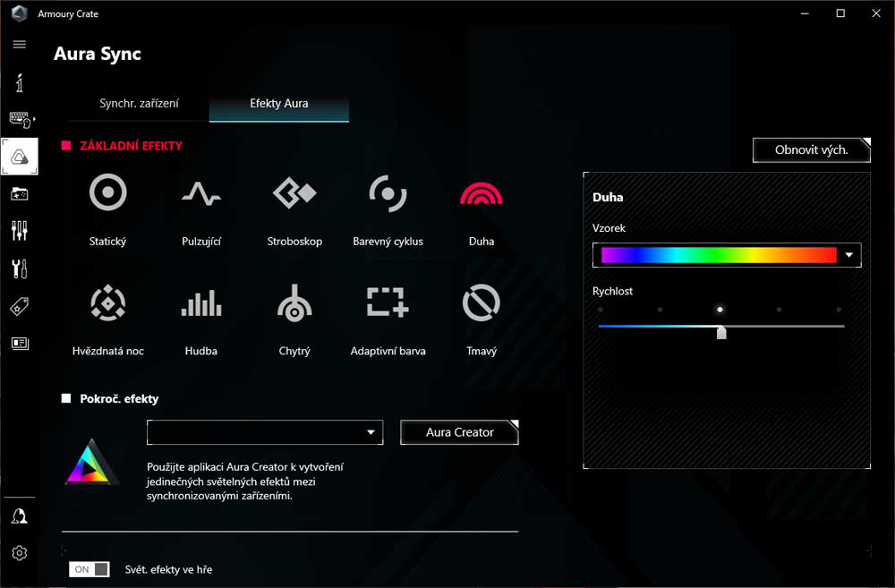This screenshot has height=588, width=895.
Task: Close the Armoury Crate window
Action: point(876,13)
